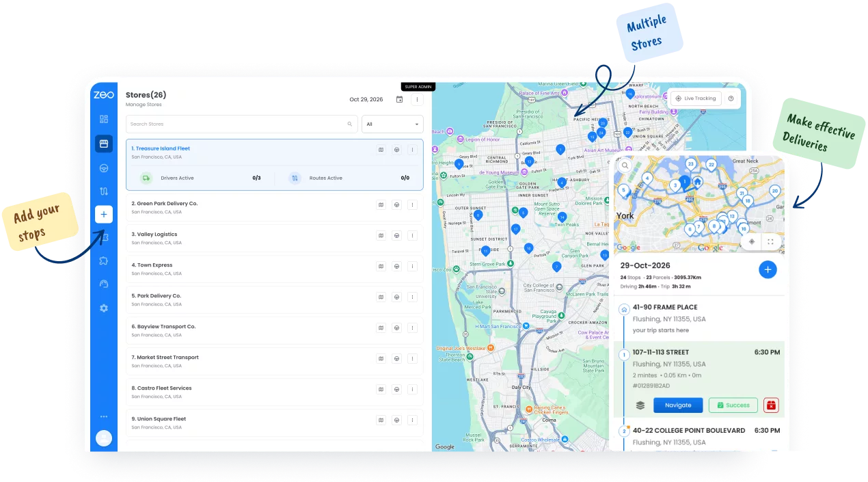Click the home marker on mobile map

coord(697,182)
